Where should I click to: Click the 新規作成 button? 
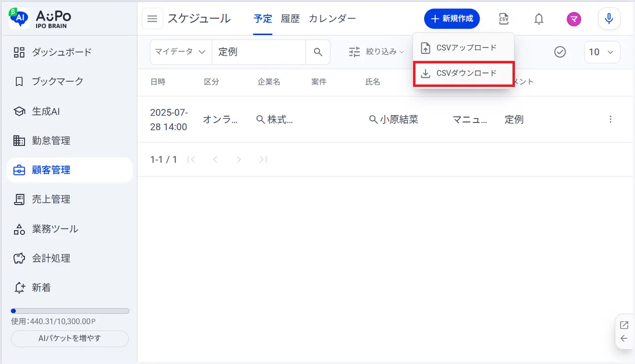(x=452, y=19)
